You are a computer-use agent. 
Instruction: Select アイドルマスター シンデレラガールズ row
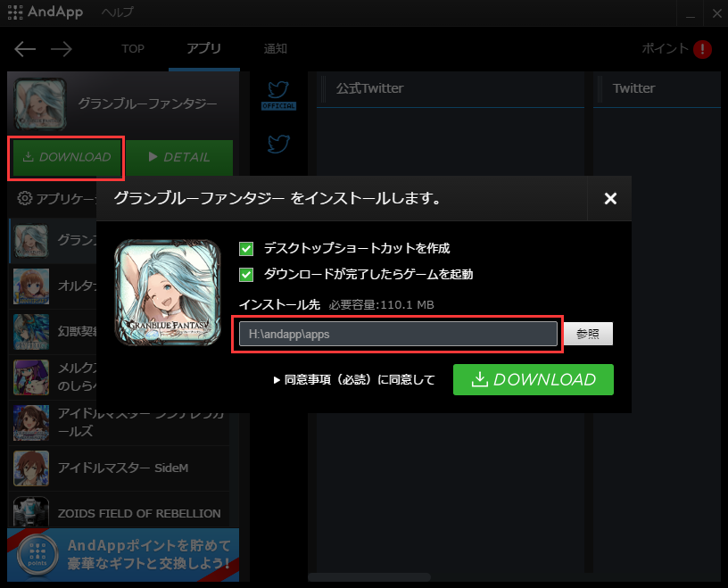click(120, 423)
